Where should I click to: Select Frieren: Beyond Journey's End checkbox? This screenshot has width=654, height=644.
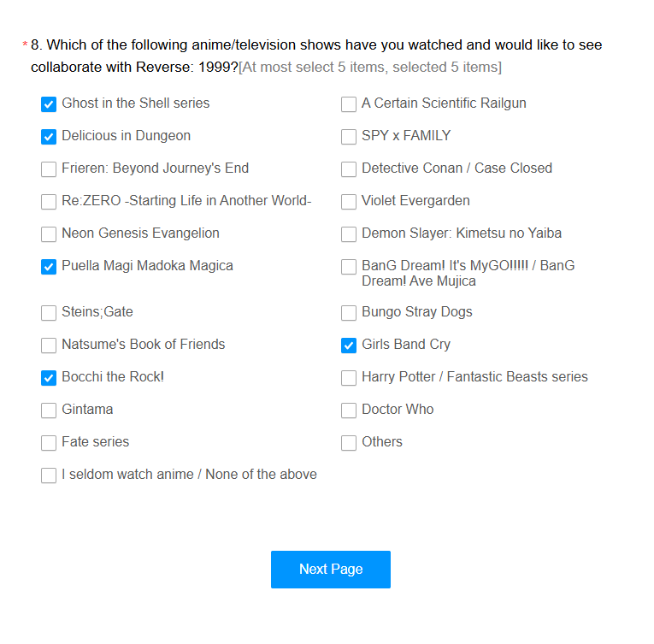[x=49, y=169]
